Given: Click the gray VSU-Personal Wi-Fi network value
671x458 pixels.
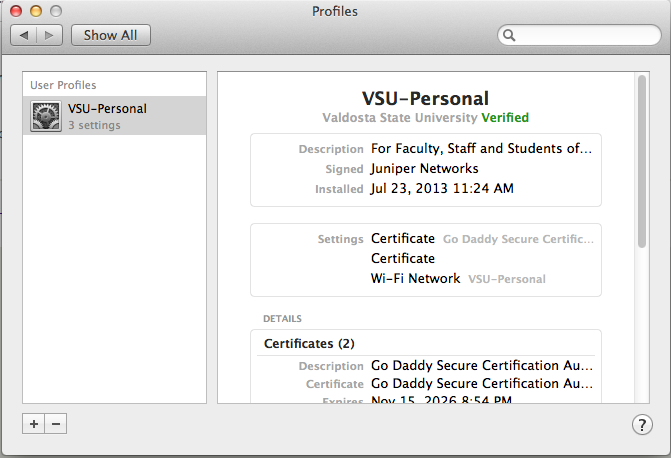Looking at the screenshot, I should tap(507, 279).
